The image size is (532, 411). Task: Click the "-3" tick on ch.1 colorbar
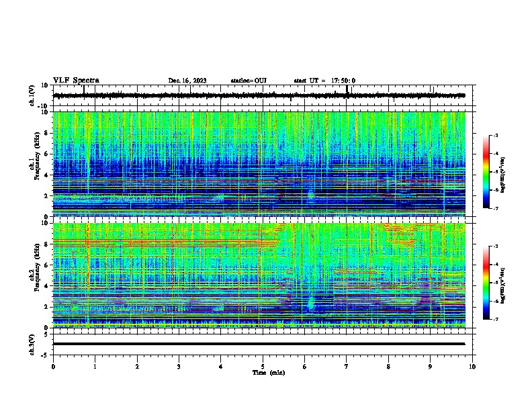coord(495,135)
